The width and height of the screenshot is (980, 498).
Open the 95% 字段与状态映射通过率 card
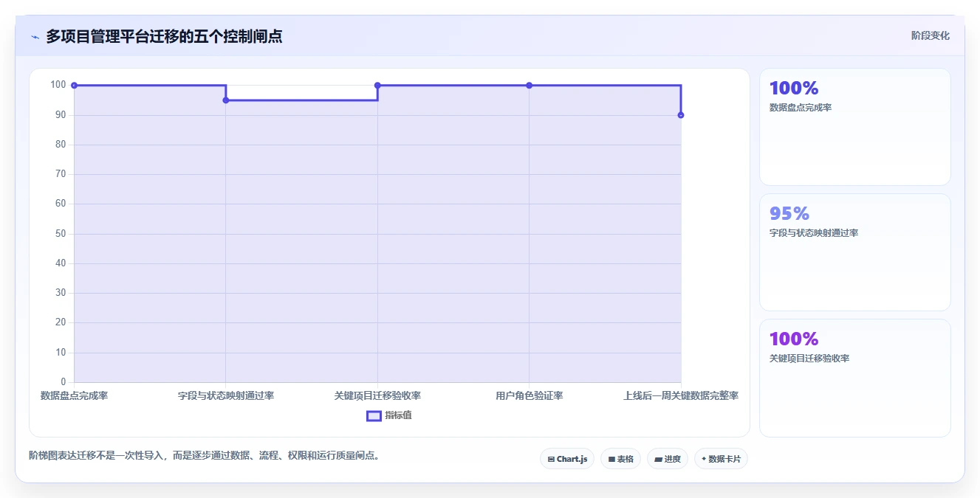pos(855,252)
